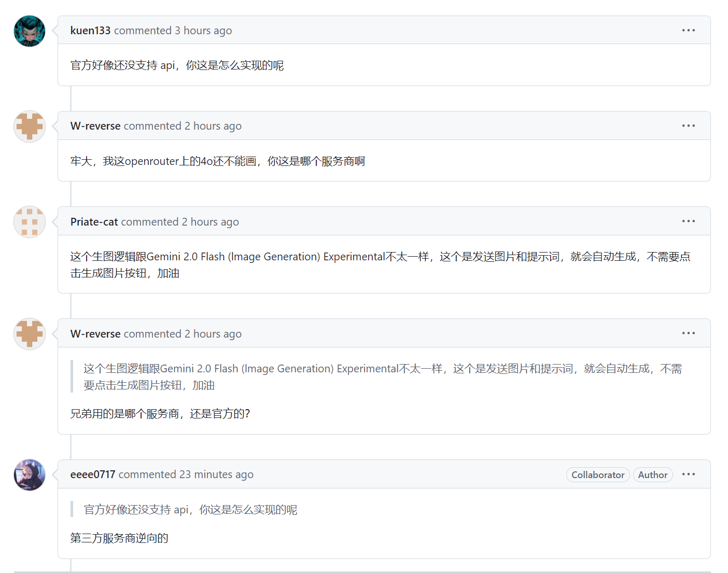Open W-reverse's avatar beside the openrouter comment
728x573 pixels.
point(30,127)
